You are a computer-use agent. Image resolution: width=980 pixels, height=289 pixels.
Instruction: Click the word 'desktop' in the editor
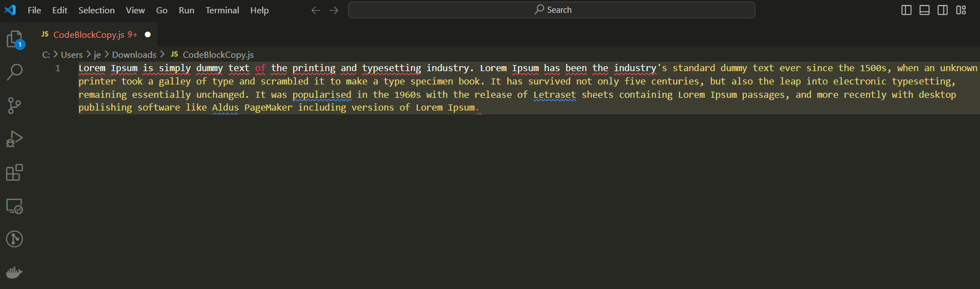point(937,94)
